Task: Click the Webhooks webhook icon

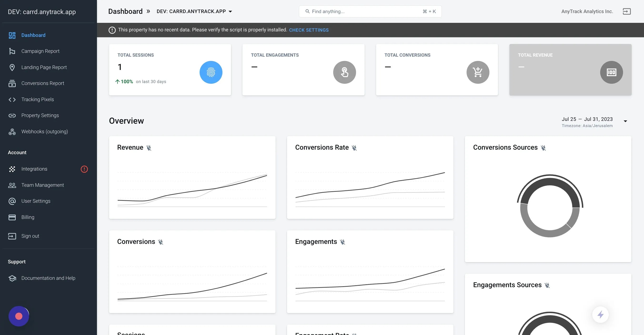Action: [x=12, y=132]
